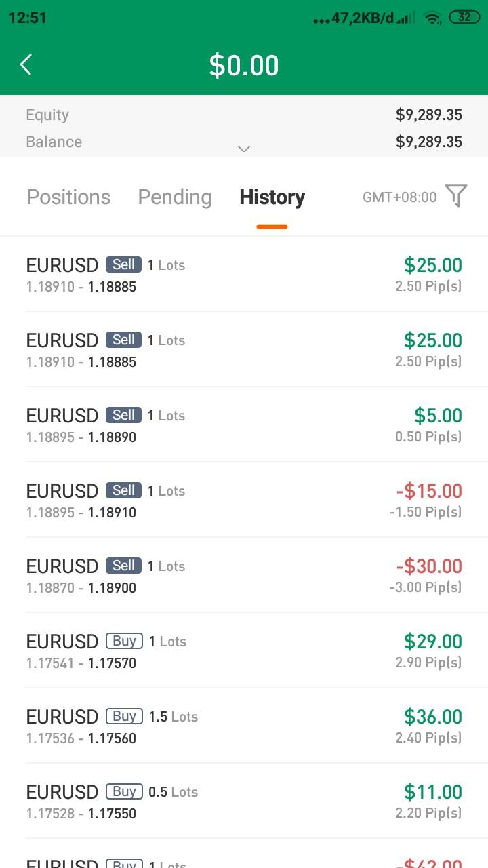The height and width of the screenshot is (868, 488).
Task: Open the EURUSD Buy 0.5 Lots trade
Action: 244,802
